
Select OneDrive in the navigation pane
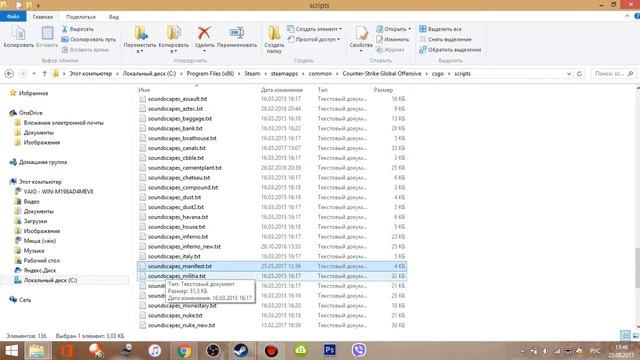tap(30, 113)
